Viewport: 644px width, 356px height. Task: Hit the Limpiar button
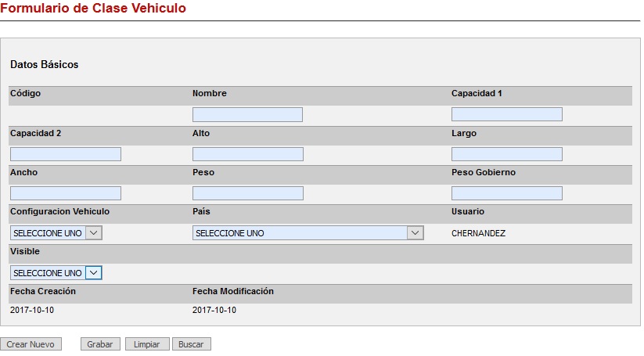[147, 344]
